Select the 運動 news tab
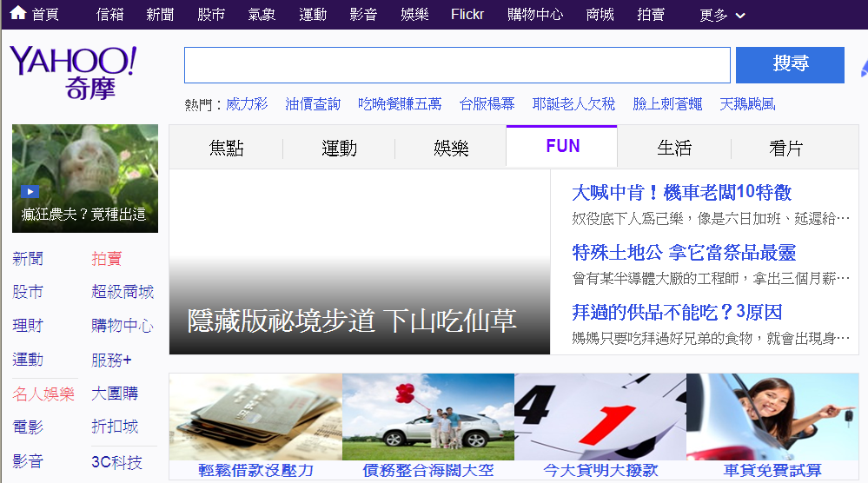 coord(339,148)
